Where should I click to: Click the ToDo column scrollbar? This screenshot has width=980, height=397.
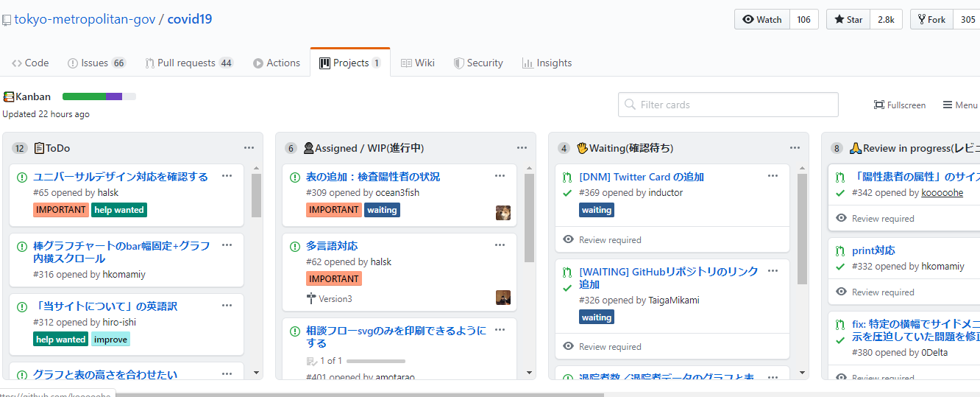click(x=256, y=195)
